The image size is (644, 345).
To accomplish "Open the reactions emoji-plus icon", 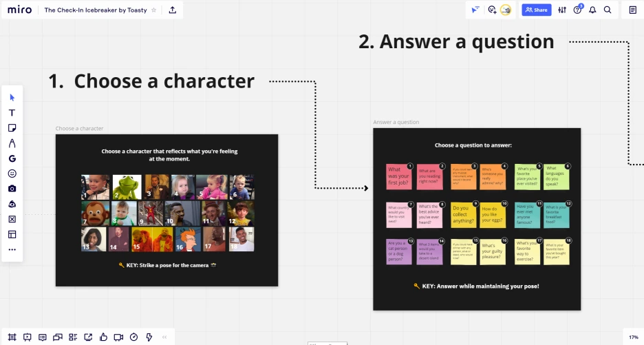I will tap(492, 10).
